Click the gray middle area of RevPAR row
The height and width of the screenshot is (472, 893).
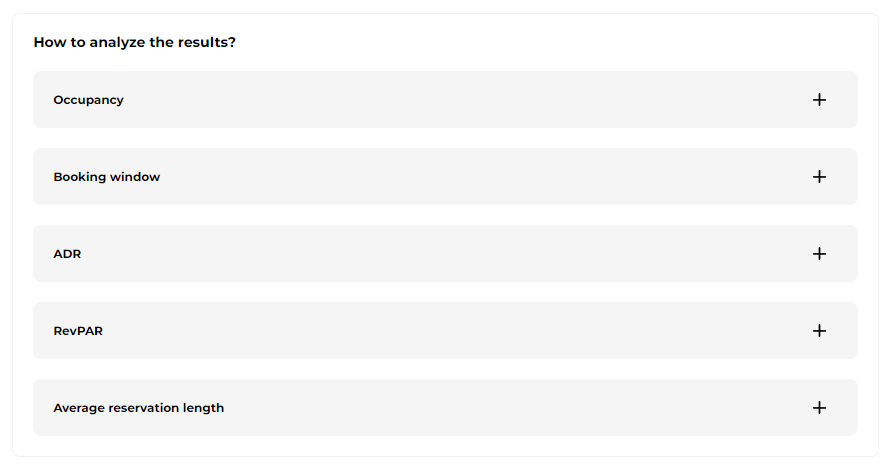[445, 331]
